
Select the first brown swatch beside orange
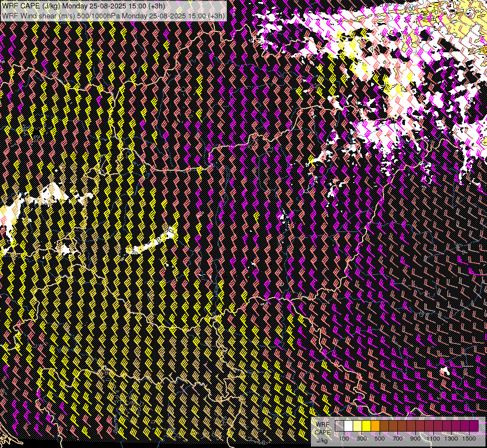(384, 426)
